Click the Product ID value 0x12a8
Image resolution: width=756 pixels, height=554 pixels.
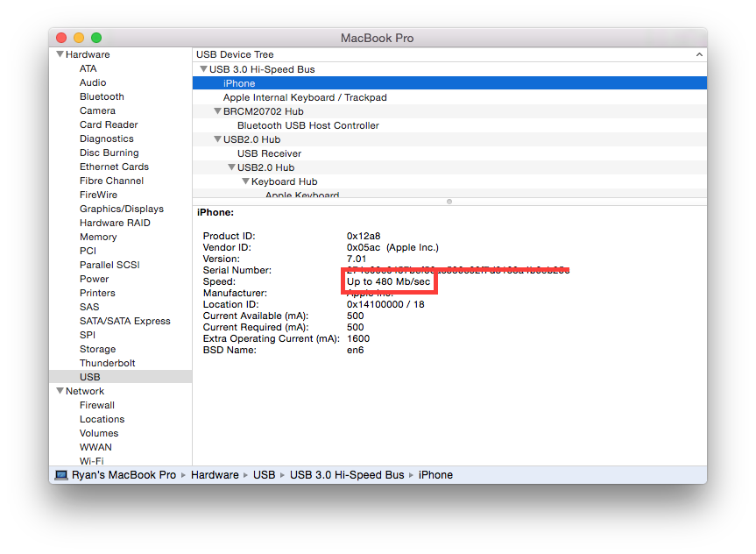pos(364,236)
